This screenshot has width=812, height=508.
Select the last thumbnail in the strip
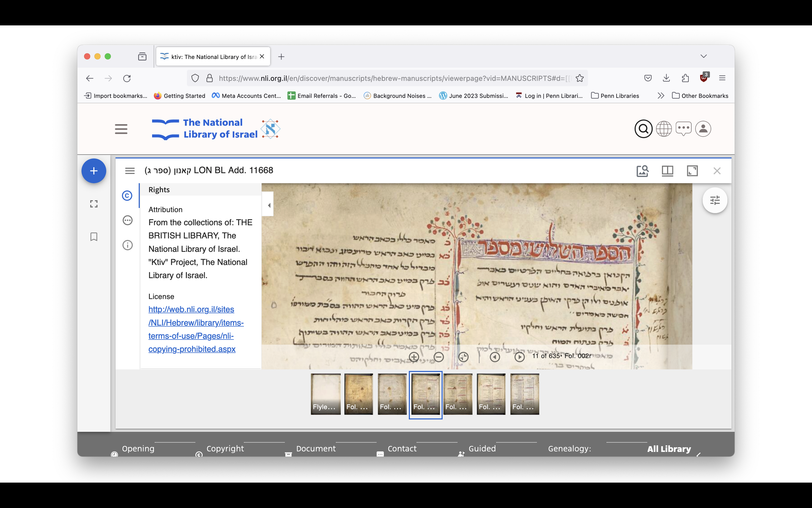click(x=524, y=394)
